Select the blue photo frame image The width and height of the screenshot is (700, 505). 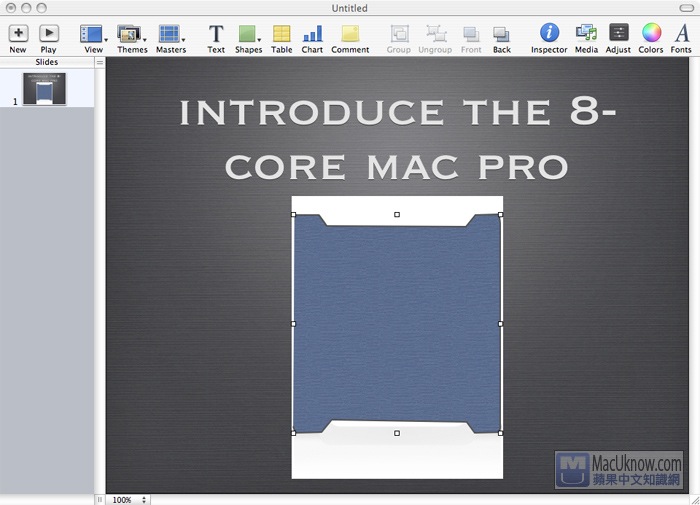(x=397, y=324)
